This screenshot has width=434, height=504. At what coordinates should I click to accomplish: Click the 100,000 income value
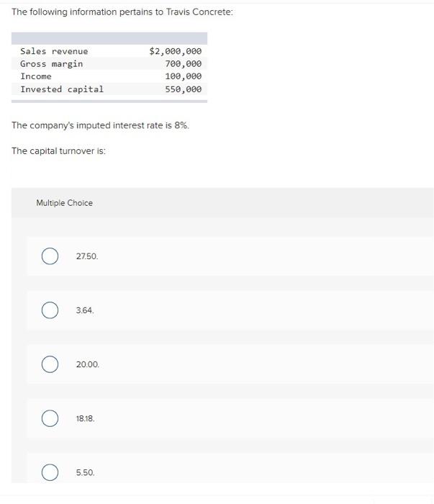coord(184,76)
